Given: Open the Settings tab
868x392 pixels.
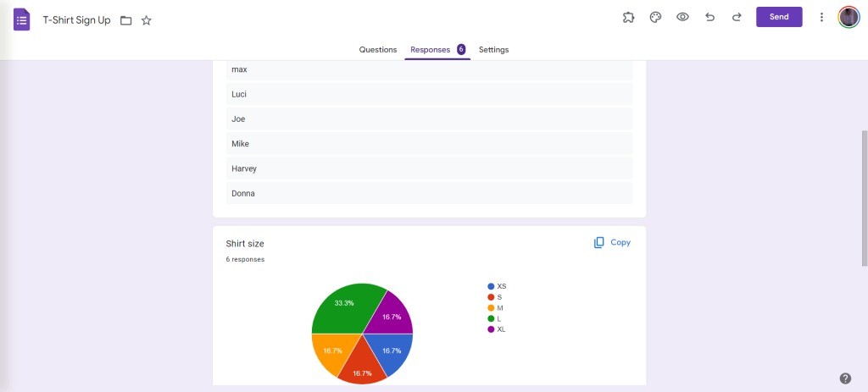Looking at the screenshot, I should 494,50.
